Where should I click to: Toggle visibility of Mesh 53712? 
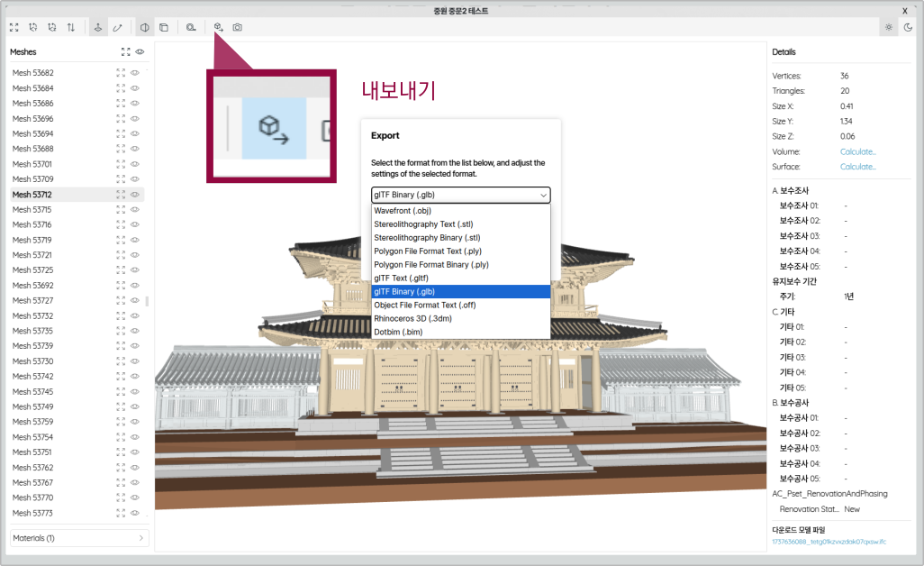[x=134, y=195]
